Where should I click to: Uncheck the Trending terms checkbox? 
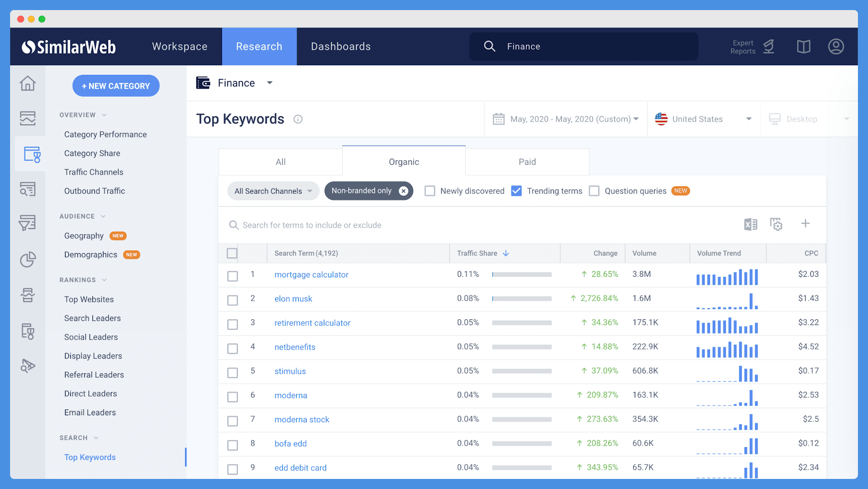[516, 191]
